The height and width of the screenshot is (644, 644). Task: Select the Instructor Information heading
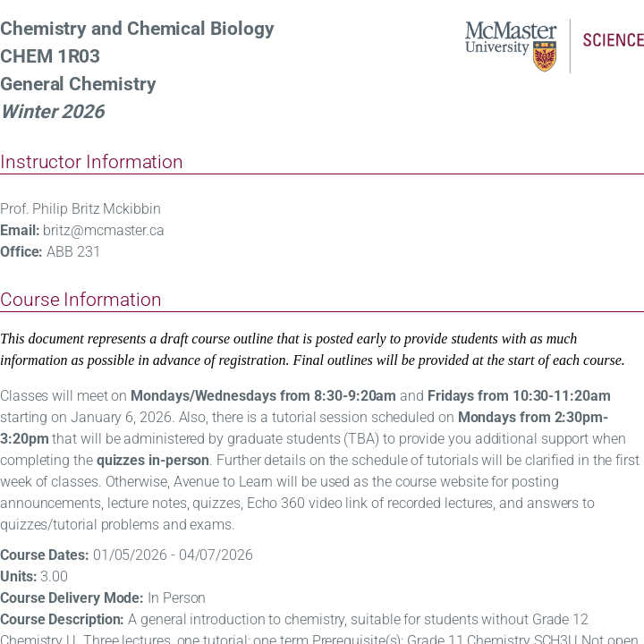pos(91,162)
